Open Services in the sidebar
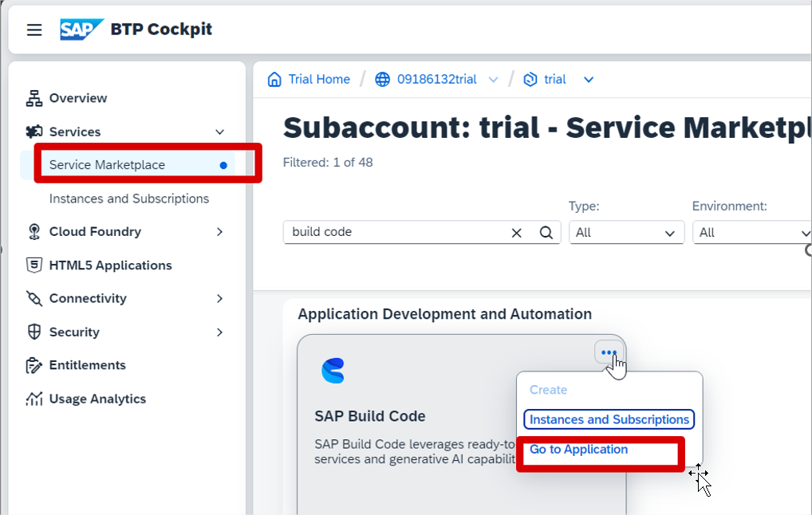This screenshot has height=515, width=812. tap(74, 132)
